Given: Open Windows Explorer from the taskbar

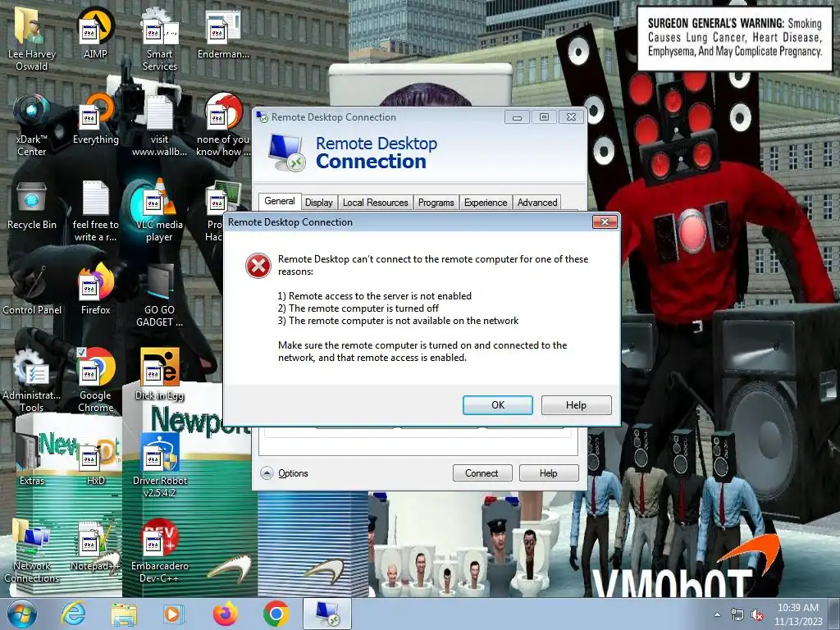Looking at the screenshot, I should point(124,614).
